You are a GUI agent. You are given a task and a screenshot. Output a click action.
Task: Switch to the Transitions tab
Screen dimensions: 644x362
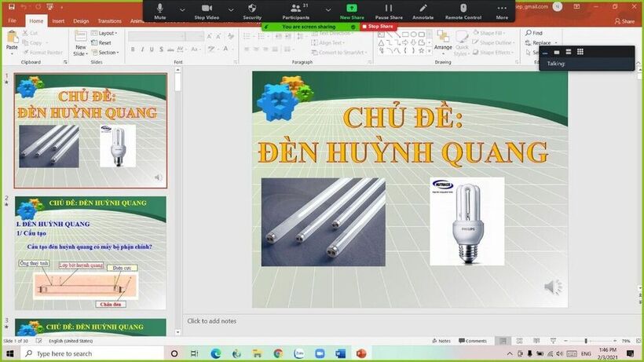110,21
